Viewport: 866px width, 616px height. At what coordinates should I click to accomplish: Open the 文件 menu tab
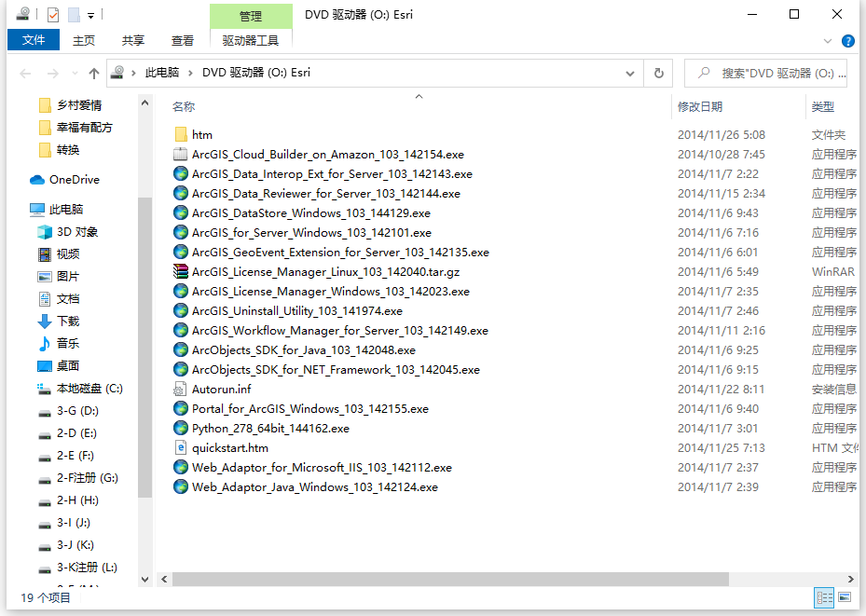click(x=34, y=40)
